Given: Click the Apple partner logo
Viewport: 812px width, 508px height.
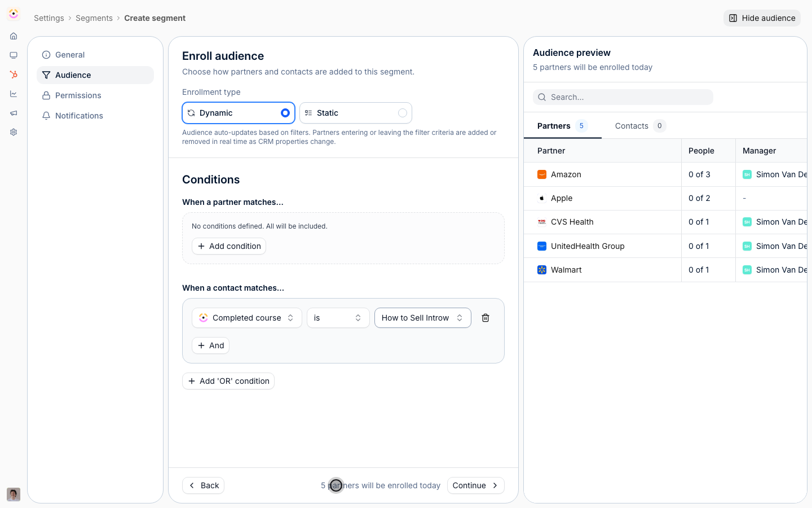Looking at the screenshot, I should pos(542,198).
